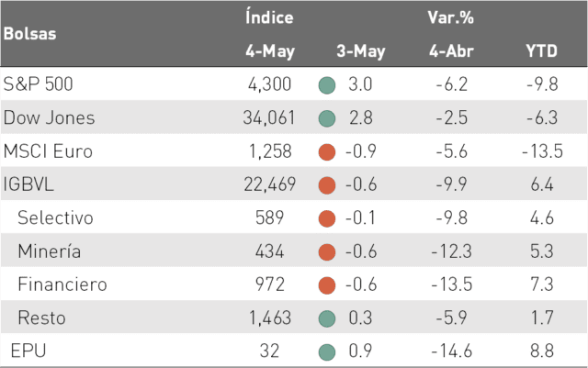Click the red indicator in IGBVL row
The height and width of the screenshot is (368, 588).
(327, 185)
